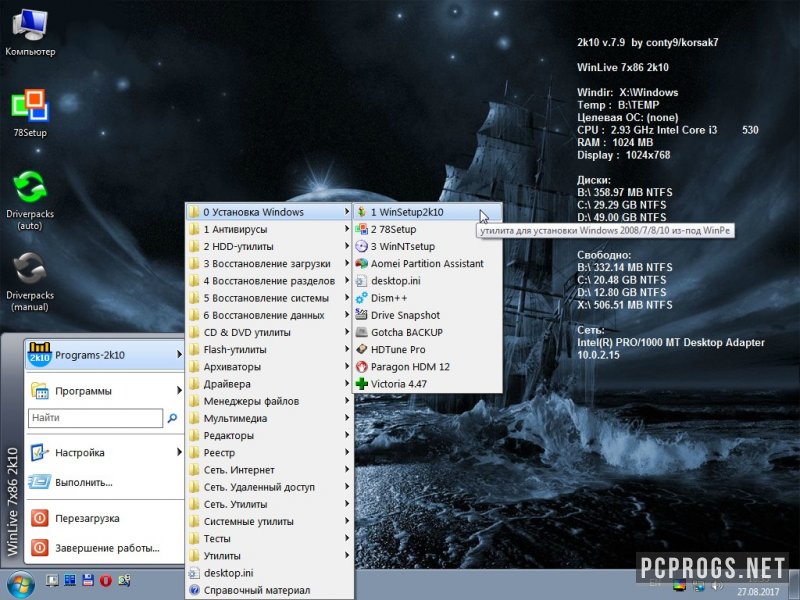The width and height of the screenshot is (800, 600).
Task: Launch Dism++ from the submenu
Action: click(x=427, y=298)
